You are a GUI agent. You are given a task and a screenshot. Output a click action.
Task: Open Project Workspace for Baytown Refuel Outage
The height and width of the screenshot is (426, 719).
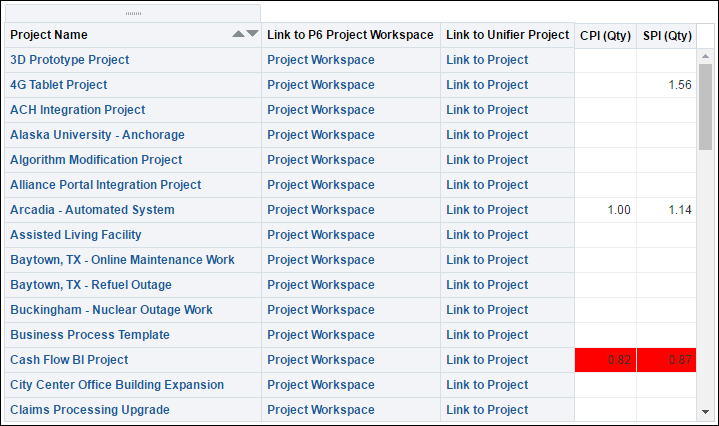click(x=321, y=285)
